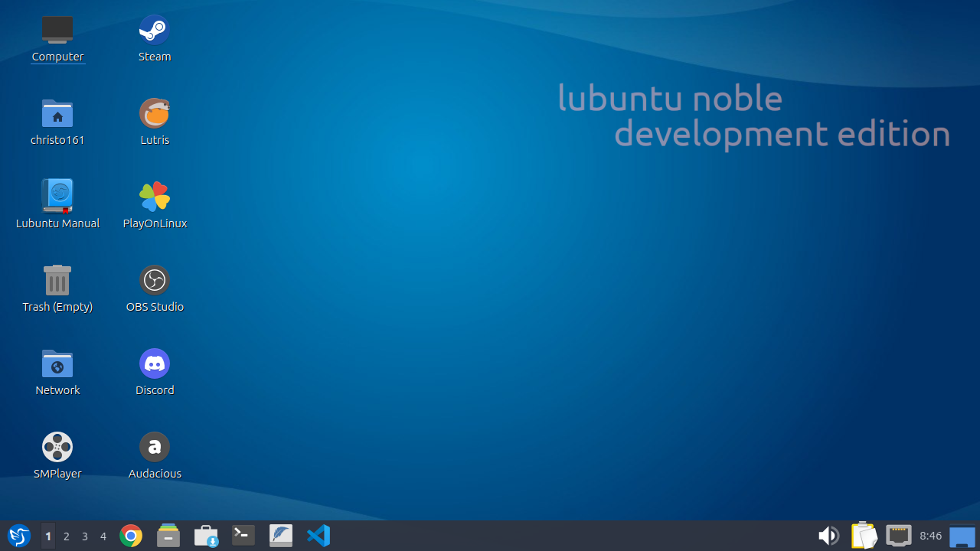The width and height of the screenshot is (980, 551).
Task: Open the volume control in the tray
Action: [828, 536]
